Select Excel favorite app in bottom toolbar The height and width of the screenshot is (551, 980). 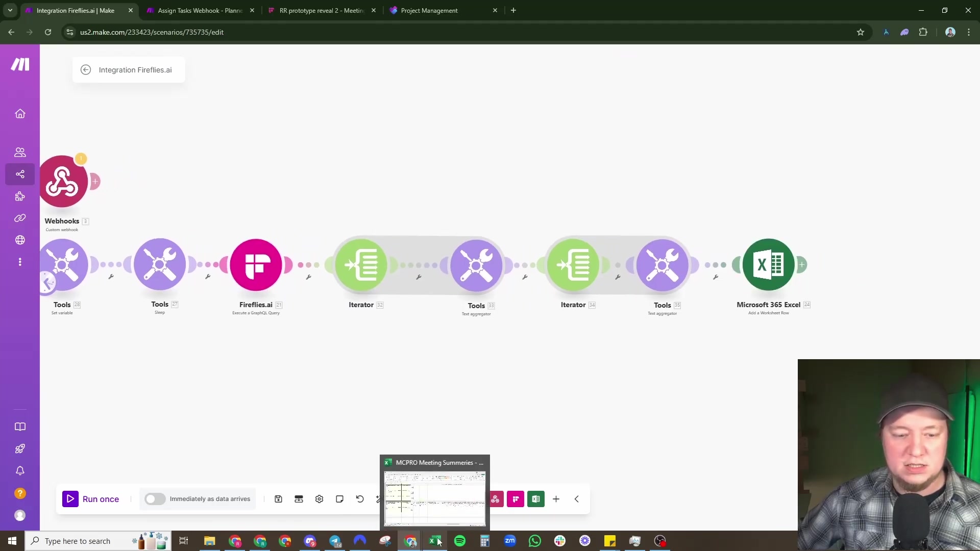(x=536, y=499)
